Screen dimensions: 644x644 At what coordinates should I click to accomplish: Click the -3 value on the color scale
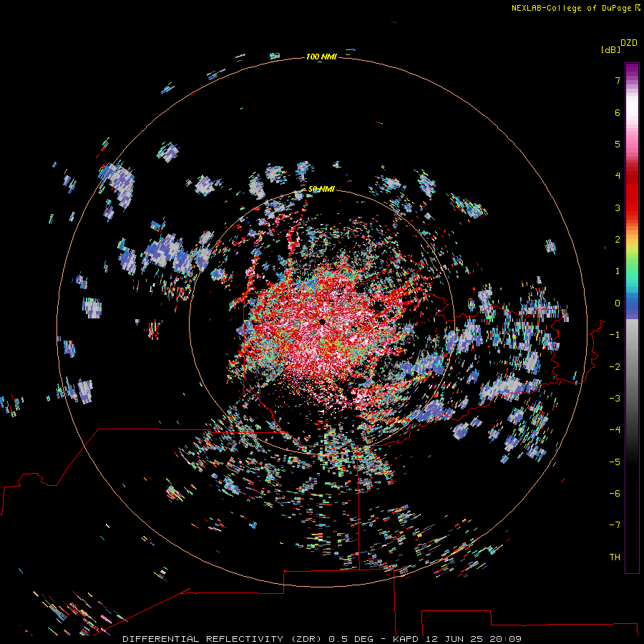615,399
